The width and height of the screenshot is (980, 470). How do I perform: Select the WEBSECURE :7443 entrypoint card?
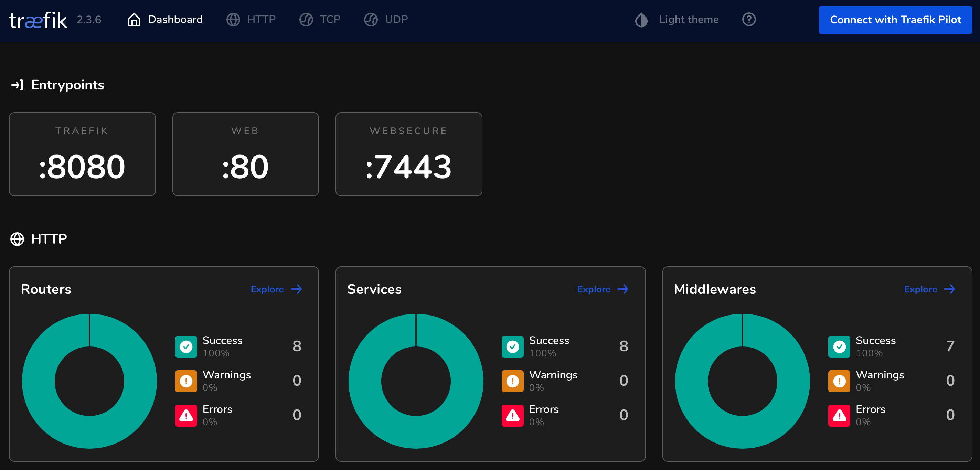(x=408, y=154)
